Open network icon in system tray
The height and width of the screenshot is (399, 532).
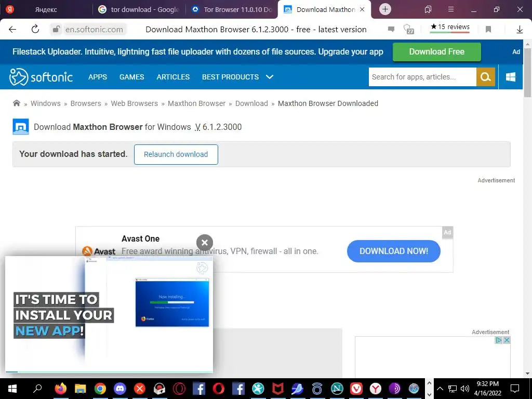coord(453,389)
